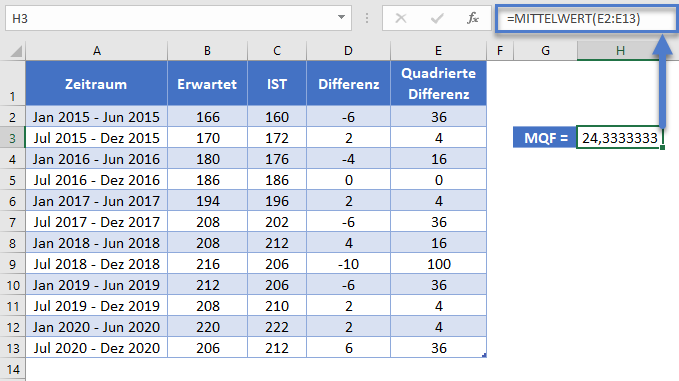Click cell Jul 2019 - Dez 2019

coord(97,306)
